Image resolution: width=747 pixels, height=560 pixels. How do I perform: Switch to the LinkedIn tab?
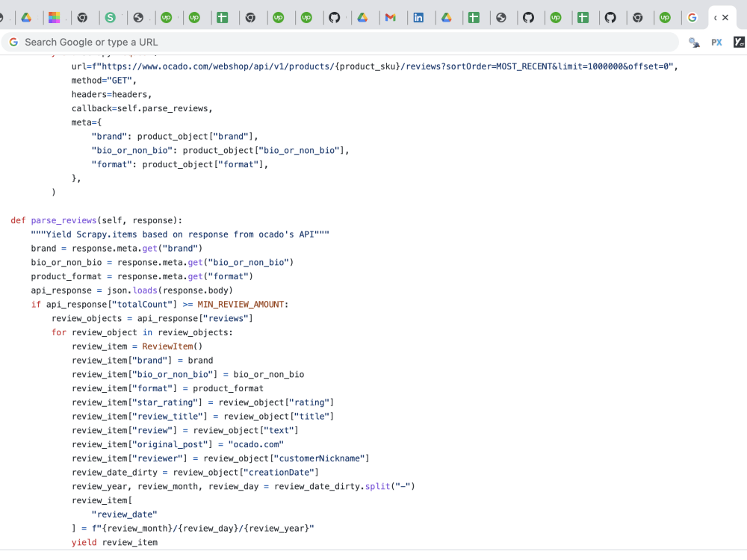tap(418, 18)
